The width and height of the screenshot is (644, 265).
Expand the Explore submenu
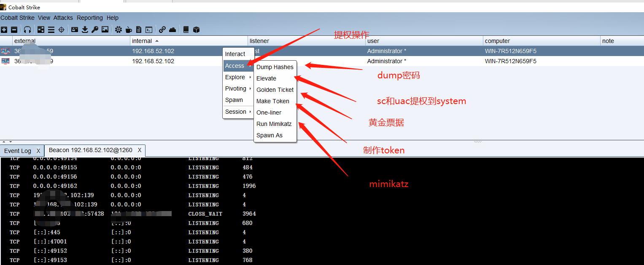[238, 77]
